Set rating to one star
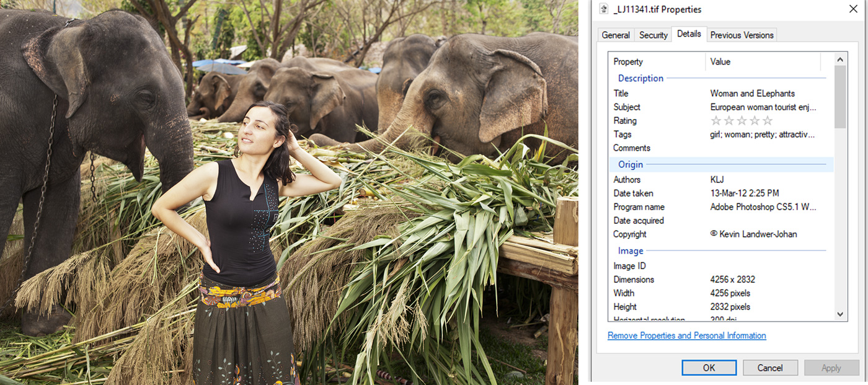Screen dimensions: 868x385 716,121
